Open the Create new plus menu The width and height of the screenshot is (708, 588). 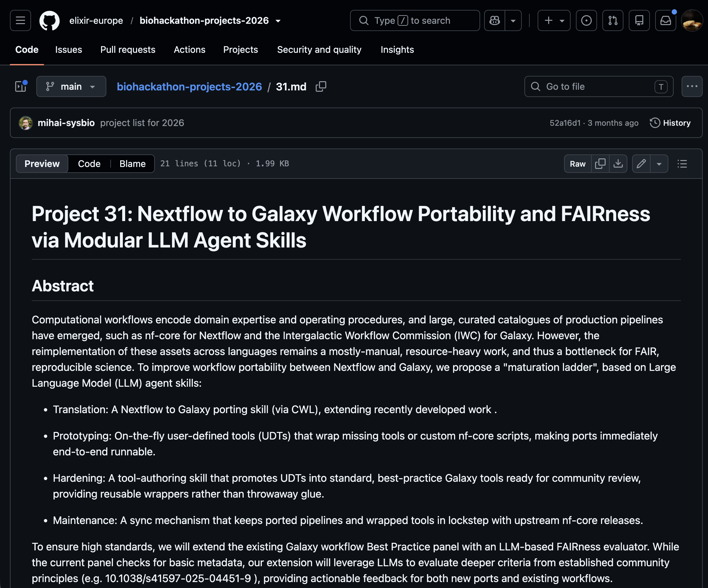554,20
